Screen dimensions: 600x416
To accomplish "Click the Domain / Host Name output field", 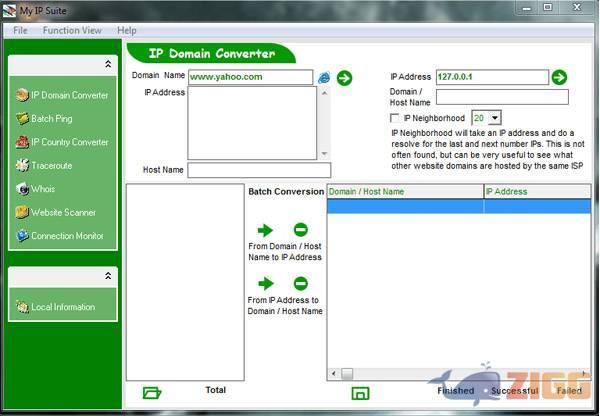I will click(502, 97).
